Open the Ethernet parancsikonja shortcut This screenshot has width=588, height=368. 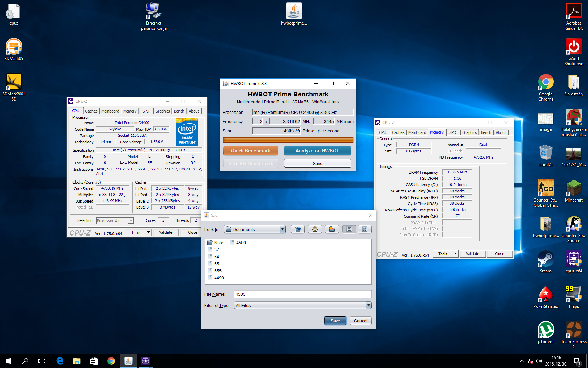(x=154, y=16)
